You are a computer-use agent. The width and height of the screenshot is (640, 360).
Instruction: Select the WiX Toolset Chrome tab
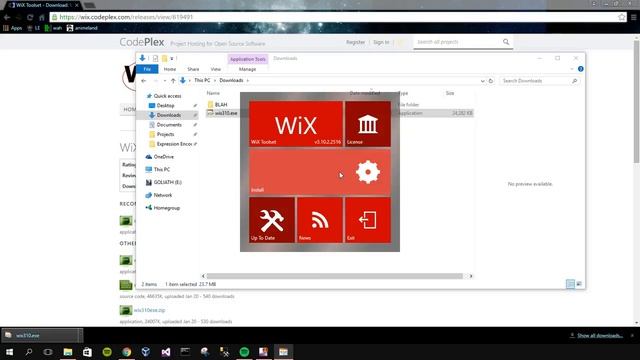[44, 5]
